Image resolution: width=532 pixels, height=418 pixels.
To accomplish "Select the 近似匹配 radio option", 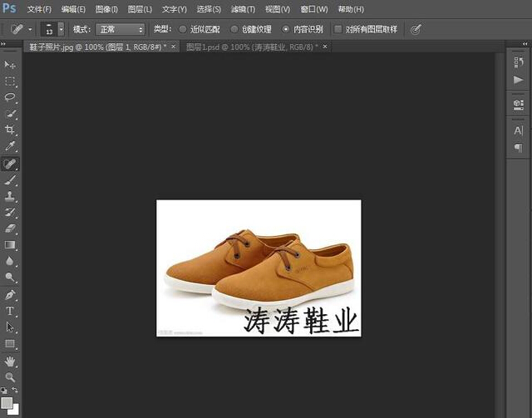I will pyautogui.click(x=184, y=29).
